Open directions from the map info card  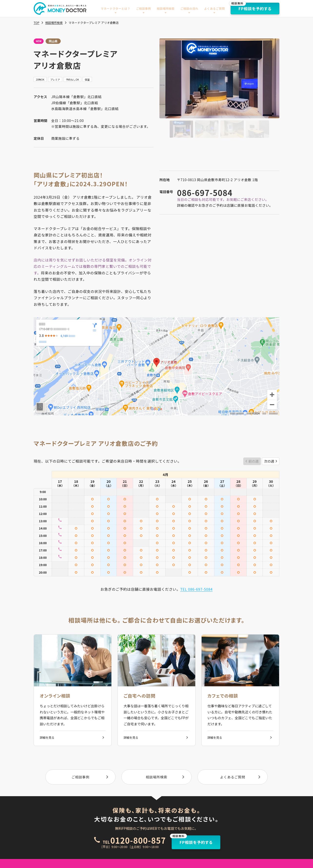pyautogui.click(x=94, y=326)
